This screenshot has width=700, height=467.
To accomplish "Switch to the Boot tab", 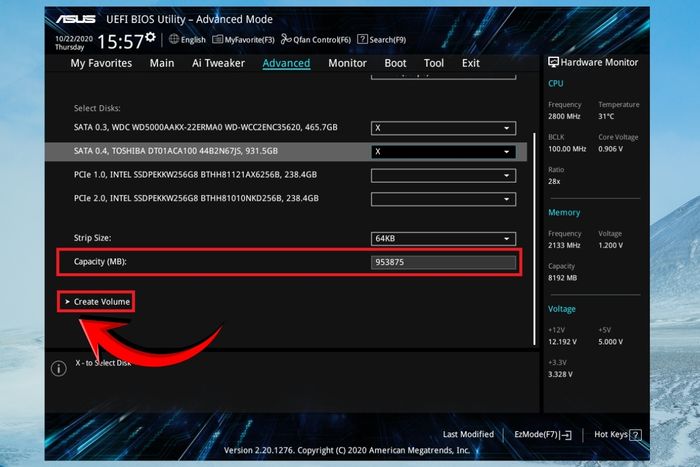I will click(396, 63).
